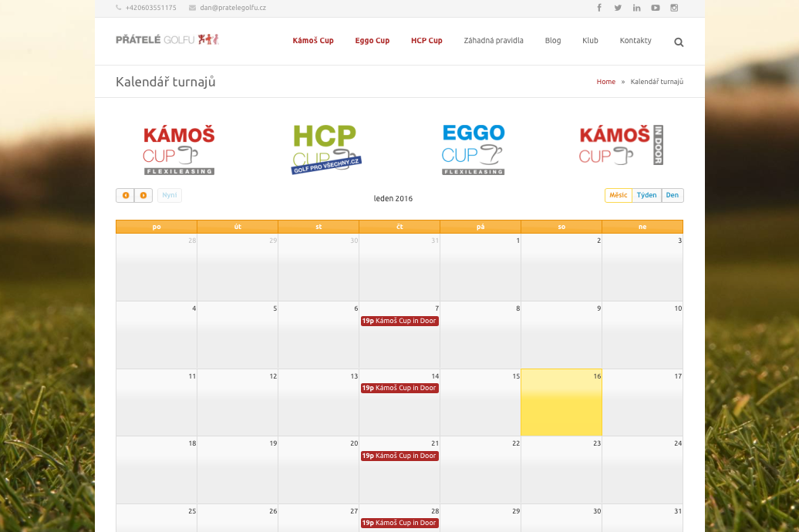Select calendar day 24
This screenshot has width=799, height=532.
(642, 470)
